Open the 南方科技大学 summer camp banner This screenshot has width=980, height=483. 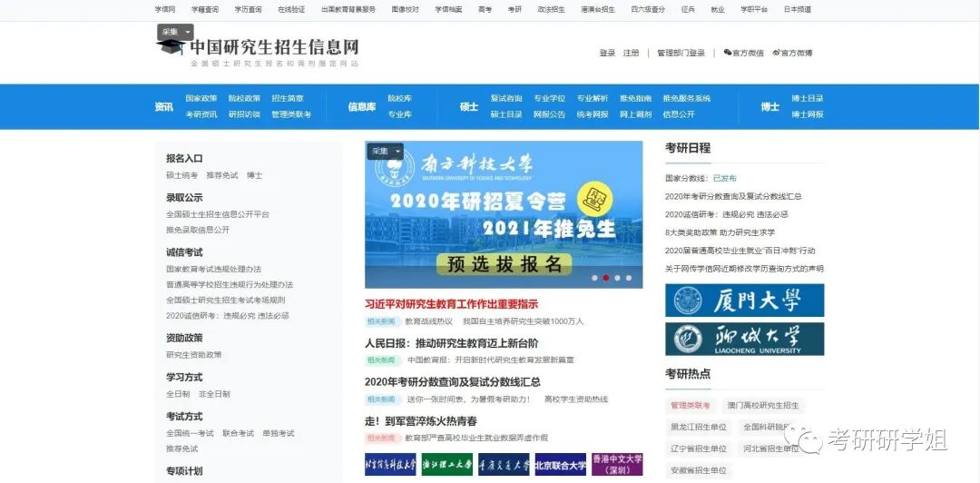coord(504,214)
